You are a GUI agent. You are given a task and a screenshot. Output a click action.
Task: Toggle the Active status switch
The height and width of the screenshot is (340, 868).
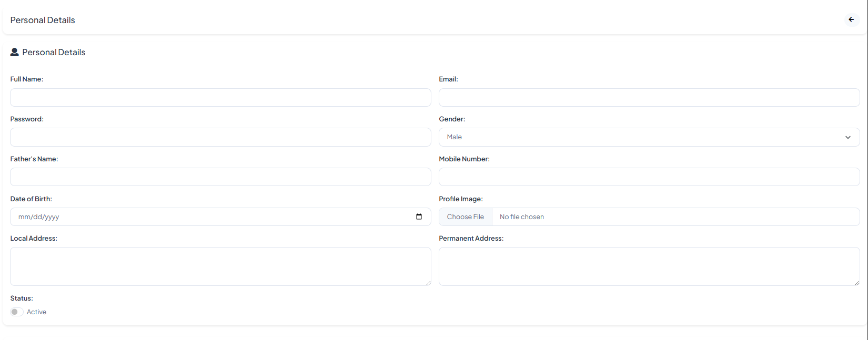[16, 312]
